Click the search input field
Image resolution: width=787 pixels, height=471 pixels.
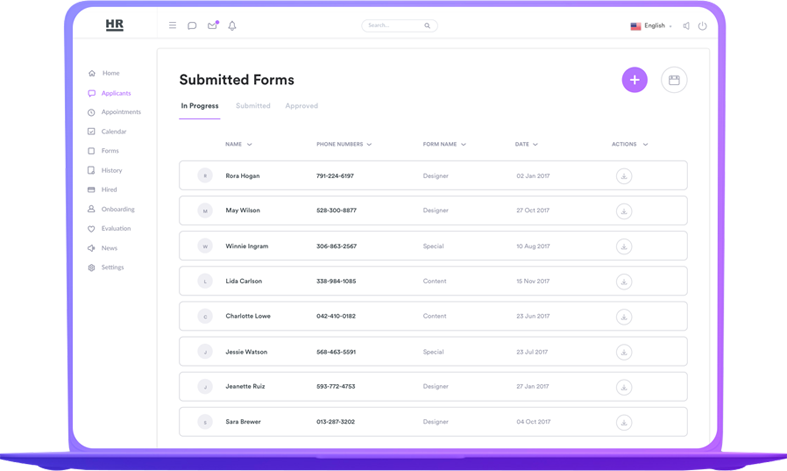click(x=394, y=26)
